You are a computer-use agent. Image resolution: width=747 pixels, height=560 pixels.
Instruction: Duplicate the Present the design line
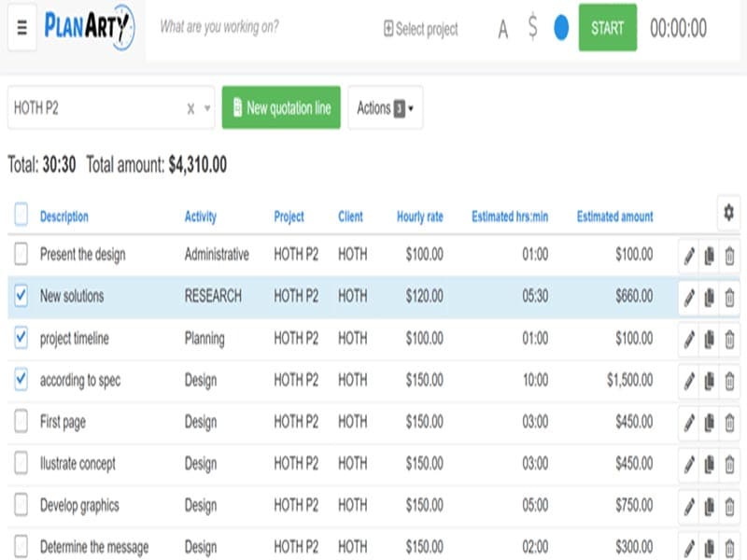coord(710,256)
